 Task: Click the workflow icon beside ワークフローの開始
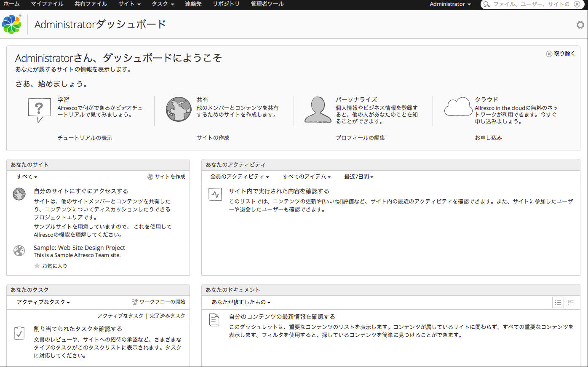(x=135, y=302)
